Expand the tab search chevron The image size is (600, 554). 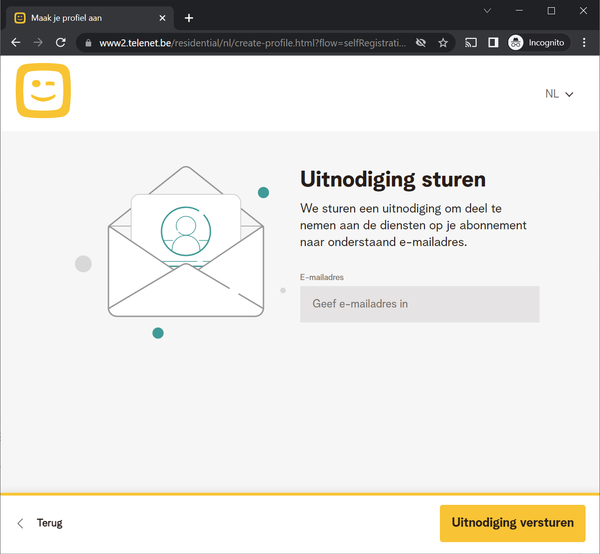(487, 11)
